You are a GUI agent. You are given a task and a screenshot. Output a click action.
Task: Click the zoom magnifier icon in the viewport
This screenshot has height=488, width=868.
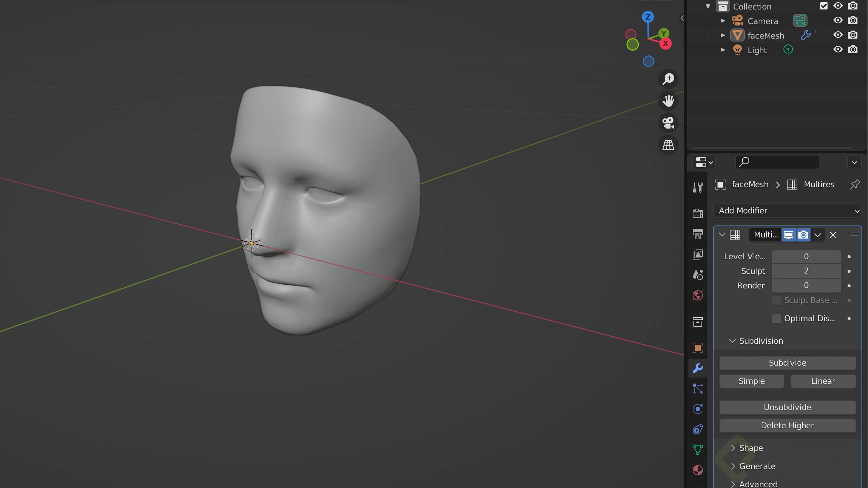(x=668, y=79)
